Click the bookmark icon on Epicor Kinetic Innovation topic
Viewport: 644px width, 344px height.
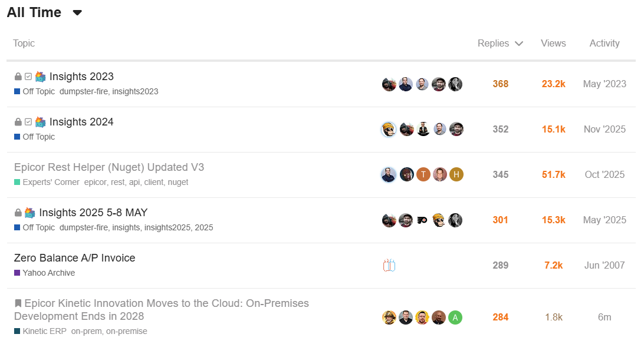tap(18, 303)
